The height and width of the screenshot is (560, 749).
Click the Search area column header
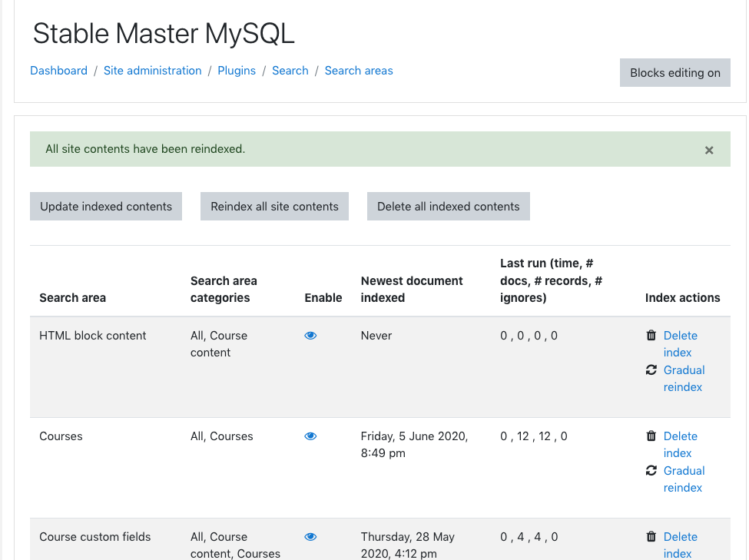coord(73,298)
